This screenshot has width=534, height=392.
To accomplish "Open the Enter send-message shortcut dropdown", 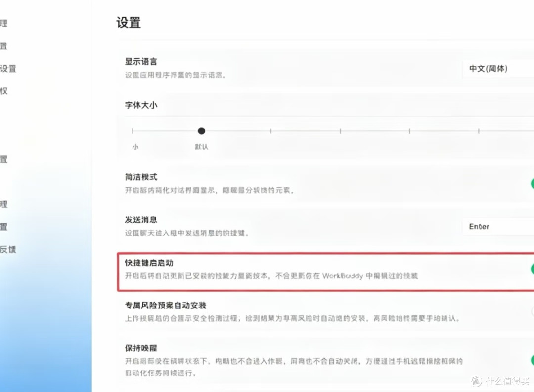I will point(498,227).
